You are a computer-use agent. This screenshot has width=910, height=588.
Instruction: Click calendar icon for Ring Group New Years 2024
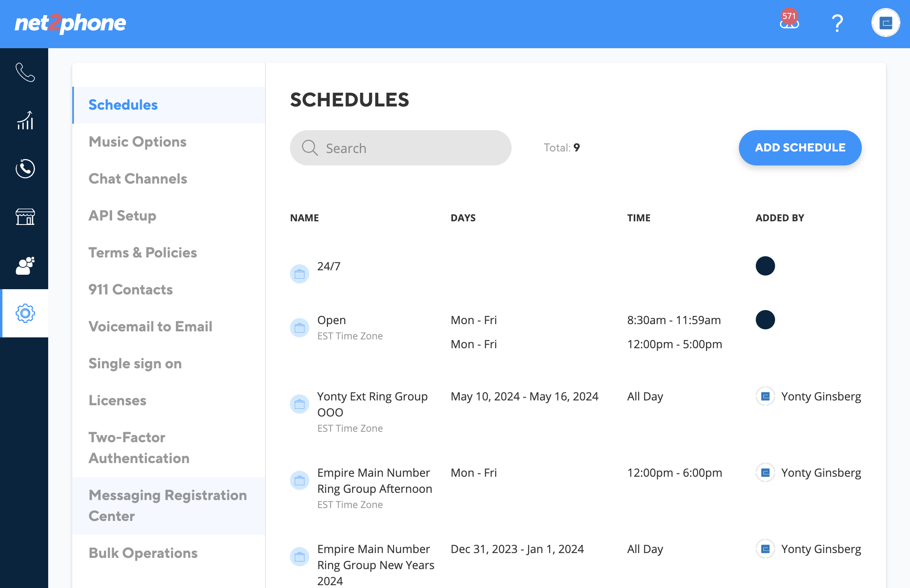click(300, 557)
